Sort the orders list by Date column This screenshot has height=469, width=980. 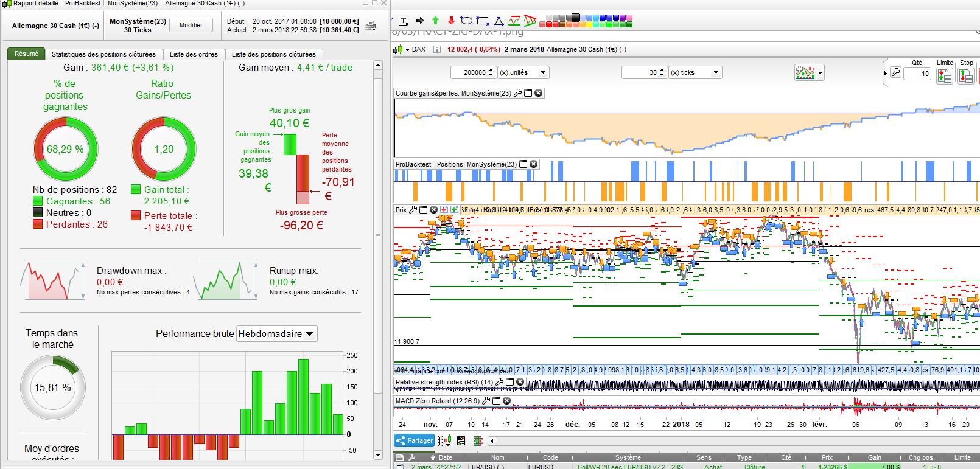click(x=445, y=457)
